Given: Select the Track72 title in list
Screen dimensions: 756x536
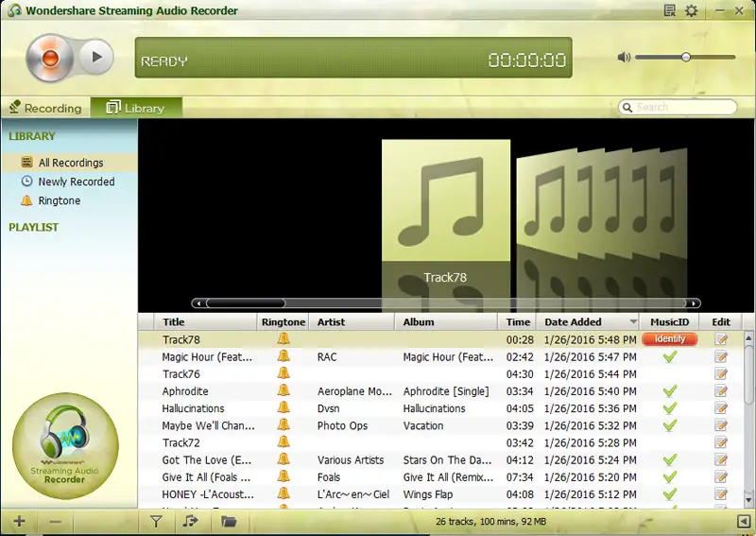Looking at the screenshot, I should coord(180,443).
